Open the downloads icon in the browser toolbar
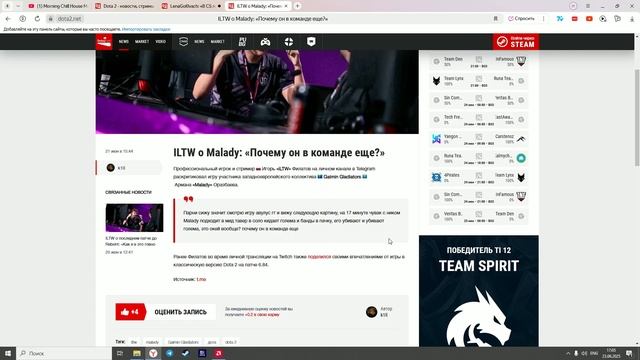The image size is (640, 360). click(632, 19)
